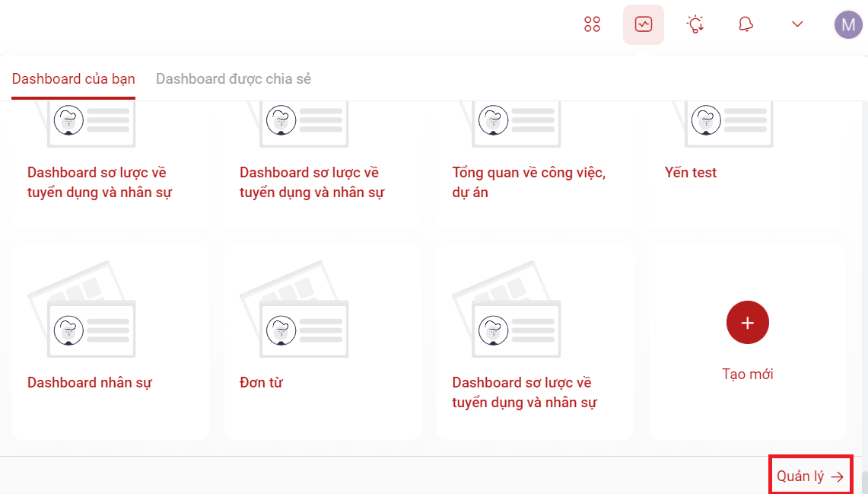Open the "Dashboard nhân sự" title
This screenshot has width=868, height=494.
pyautogui.click(x=90, y=383)
